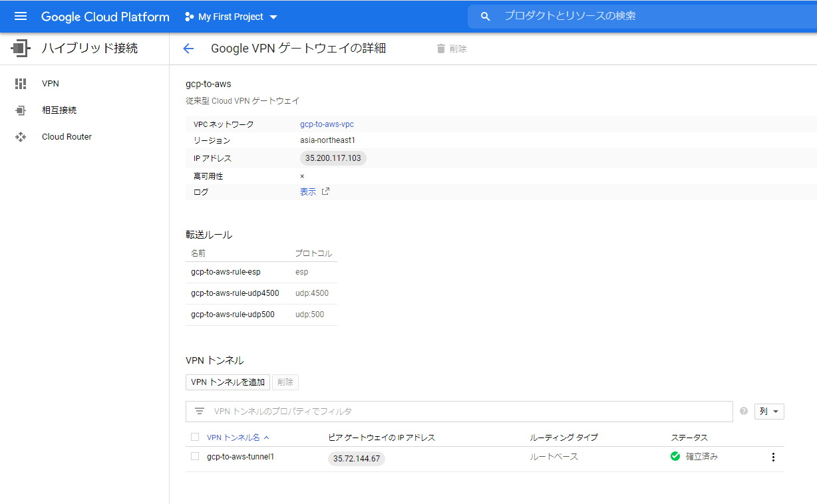Click the ルーティング タイプ column header
817x504 pixels.
click(564, 438)
